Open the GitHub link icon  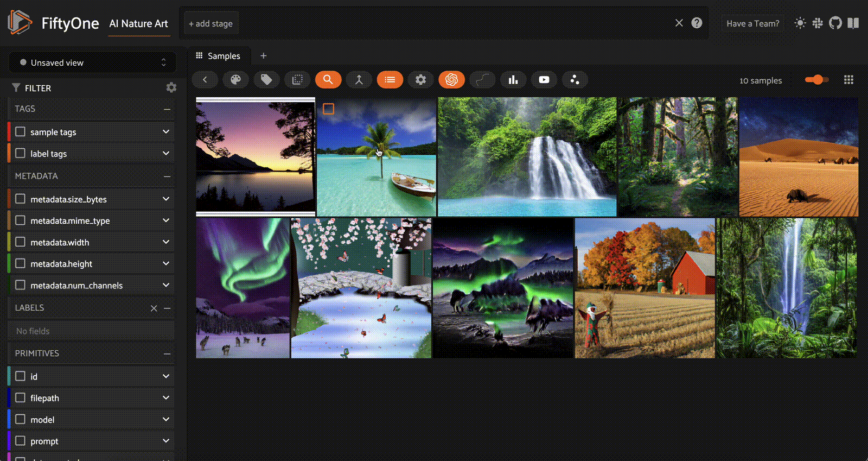[x=835, y=23]
